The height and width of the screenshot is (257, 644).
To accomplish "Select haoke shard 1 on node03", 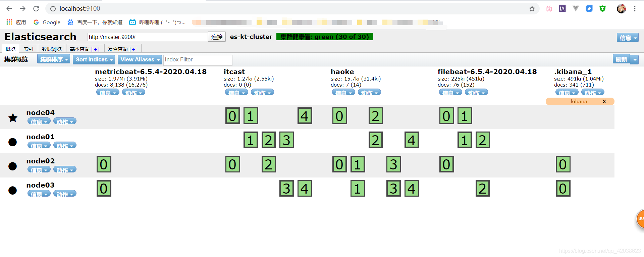I will point(358,188).
